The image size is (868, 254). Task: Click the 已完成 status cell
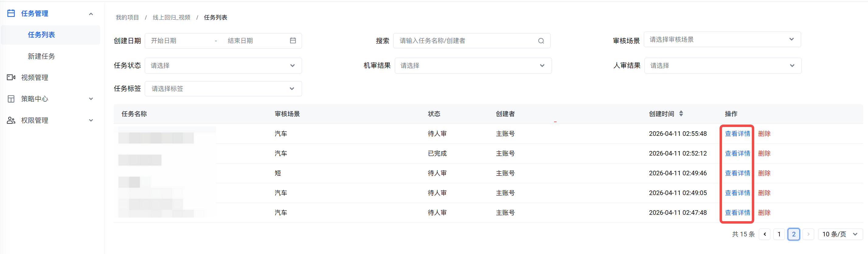coord(437,153)
